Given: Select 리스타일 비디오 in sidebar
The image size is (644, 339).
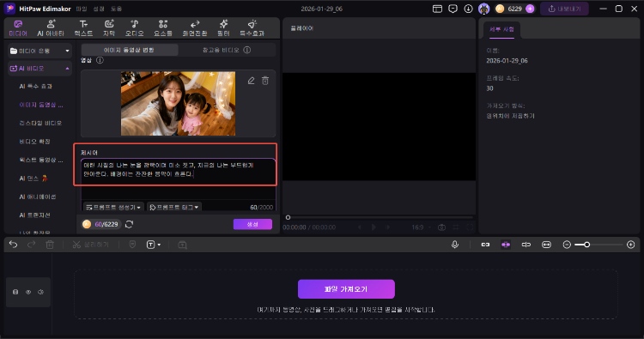Looking at the screenshot, I should (x=40, y=123).
